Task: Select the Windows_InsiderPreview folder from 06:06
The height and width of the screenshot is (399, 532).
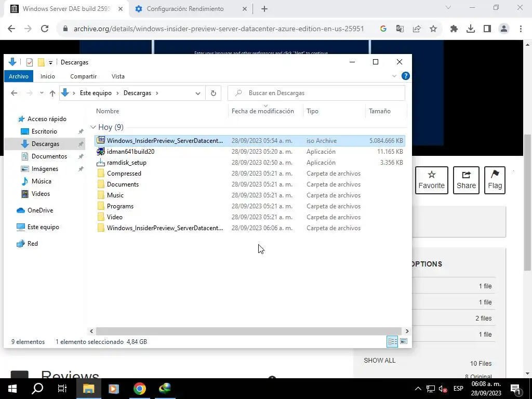Action: 250,228
